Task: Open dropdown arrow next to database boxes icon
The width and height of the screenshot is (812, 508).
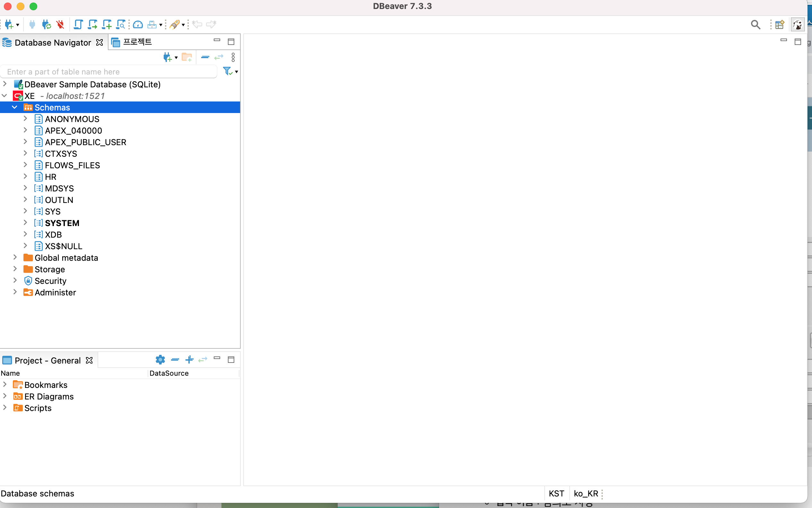Action: point(161,25)
